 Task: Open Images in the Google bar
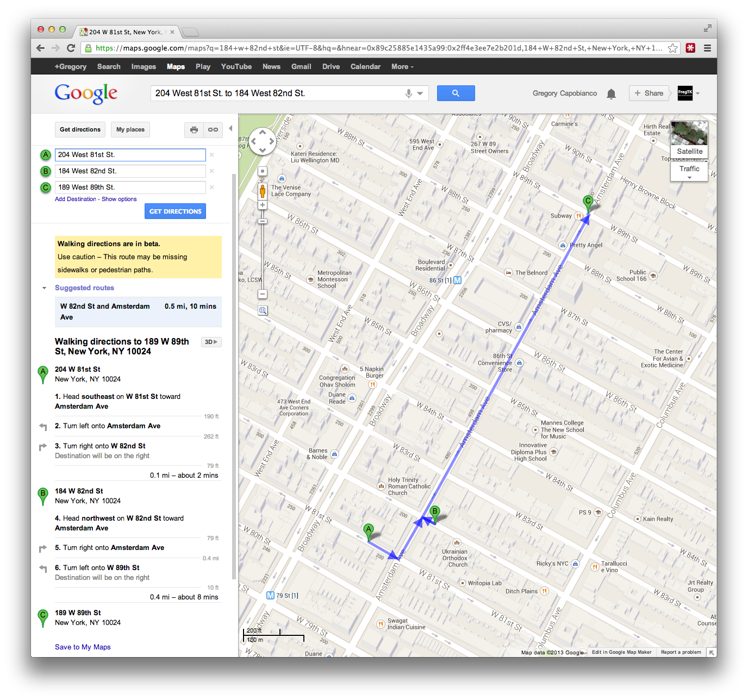(144, 67)
